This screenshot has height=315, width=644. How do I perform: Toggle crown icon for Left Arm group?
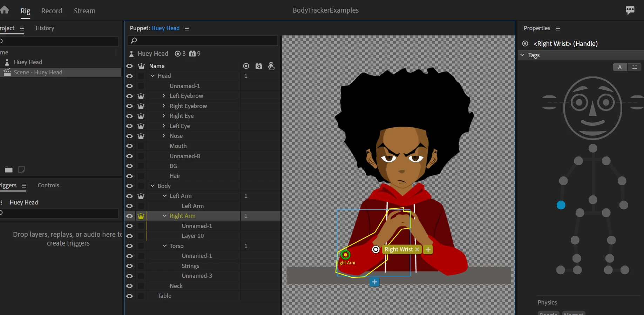click(141, 196)
